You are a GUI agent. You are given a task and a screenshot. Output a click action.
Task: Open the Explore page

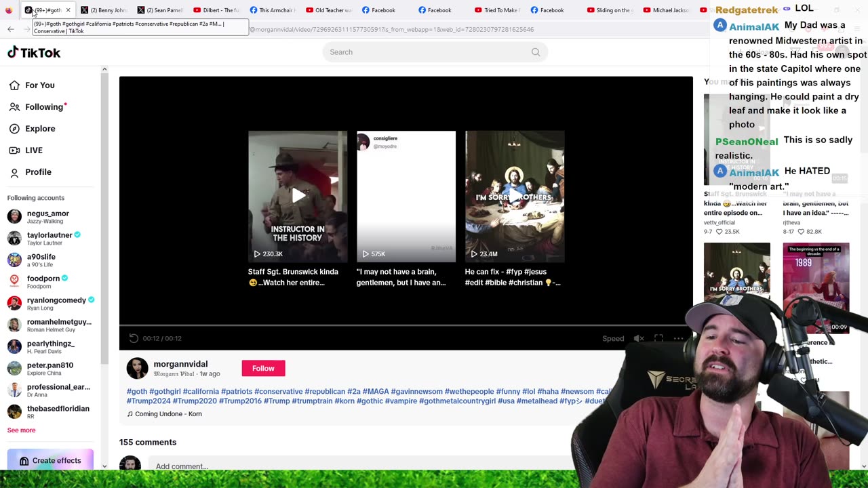click(x=32, y=128)
